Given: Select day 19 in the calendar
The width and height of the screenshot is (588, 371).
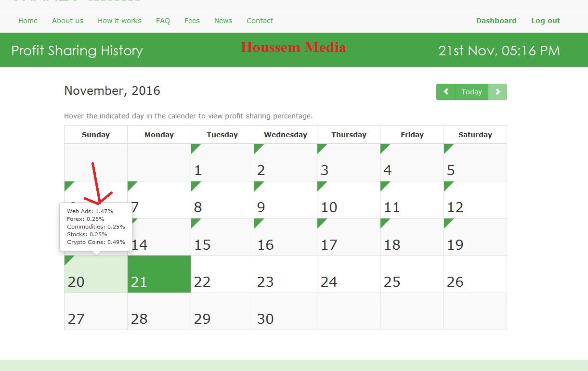Looking at the screenshot, I should click(475, 237).
